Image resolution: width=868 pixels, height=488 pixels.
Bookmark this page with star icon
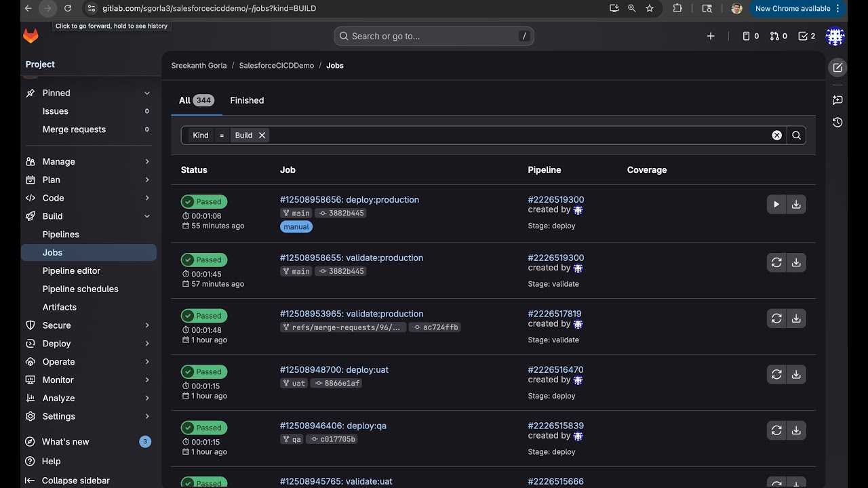pos(650,8)
